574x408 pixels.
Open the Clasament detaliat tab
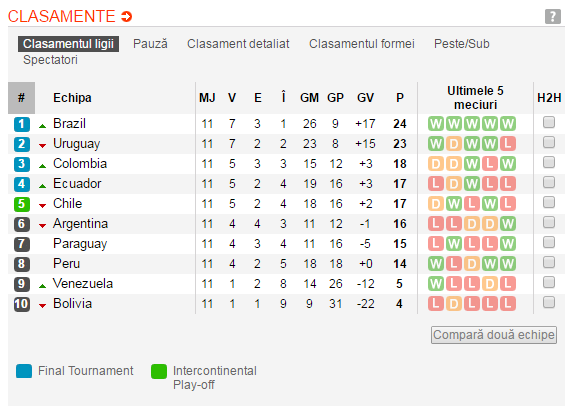click(238, 44)
